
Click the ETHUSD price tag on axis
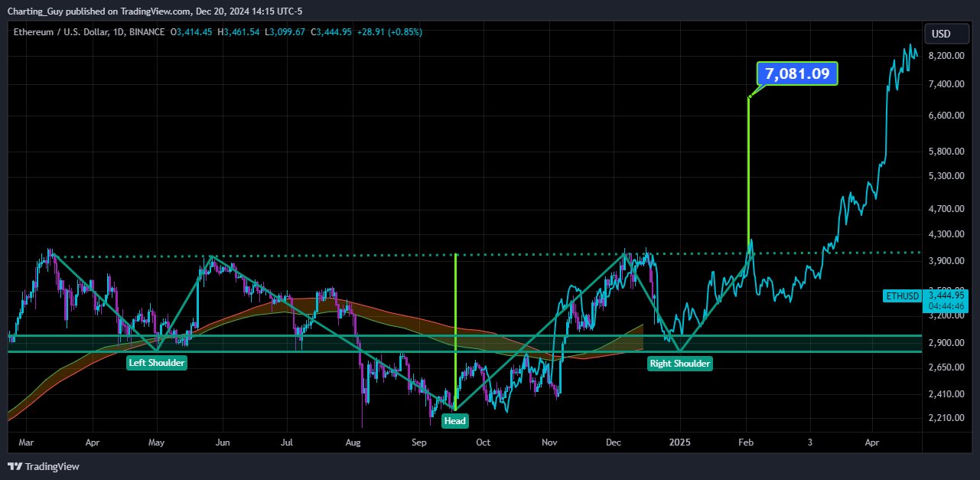click(x=903, y=295)
